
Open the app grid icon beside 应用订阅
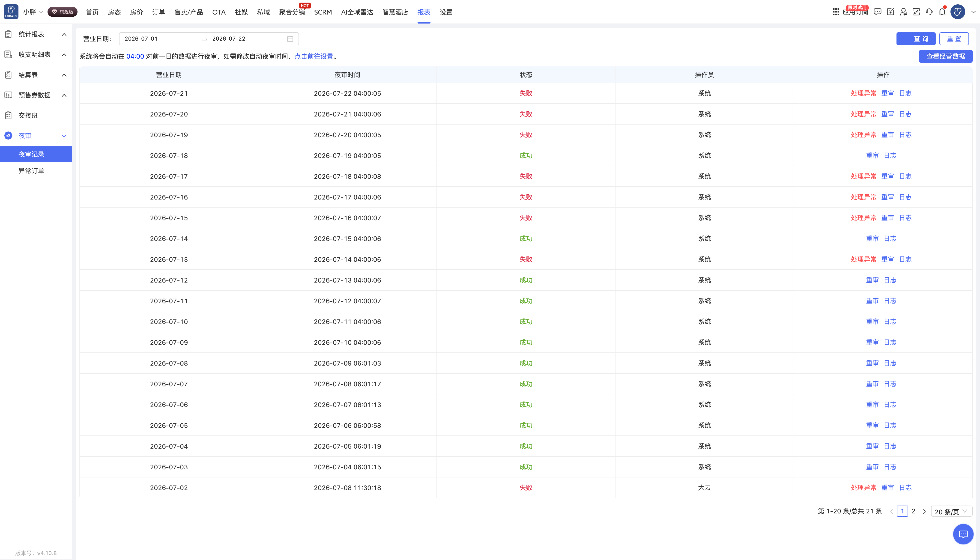pos(836,12)
